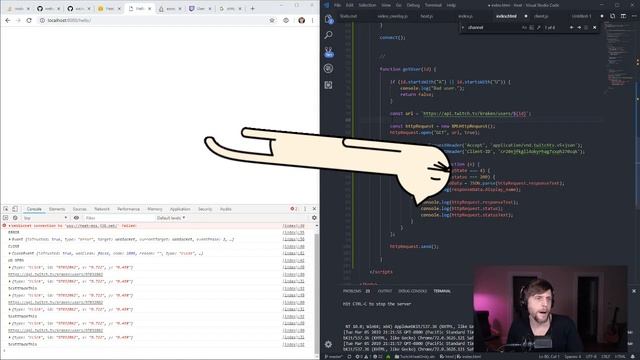Reload the localhost page
The height and width of the screenshot is (360, 640).
[x=29, y=20]
